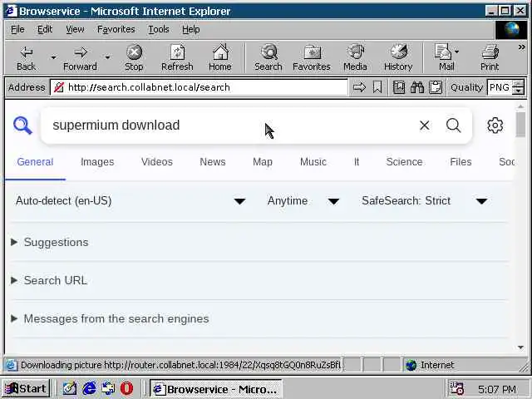Click the Internet zone indicator in status bar
The image size is (532, 399).
430,365
